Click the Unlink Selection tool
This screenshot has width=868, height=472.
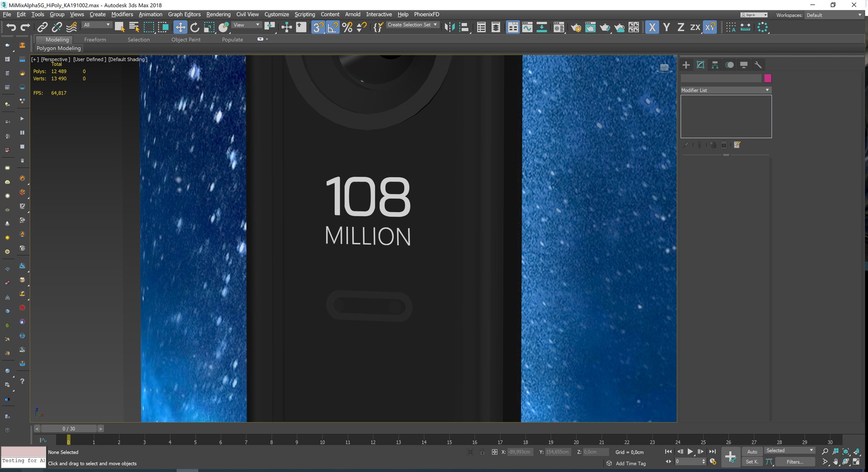57,28
